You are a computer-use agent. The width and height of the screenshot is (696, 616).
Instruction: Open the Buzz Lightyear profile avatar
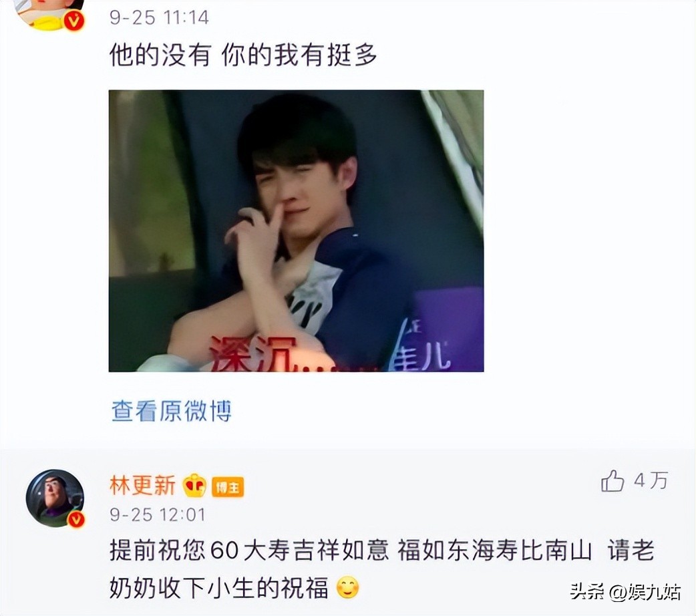(55, 498)
